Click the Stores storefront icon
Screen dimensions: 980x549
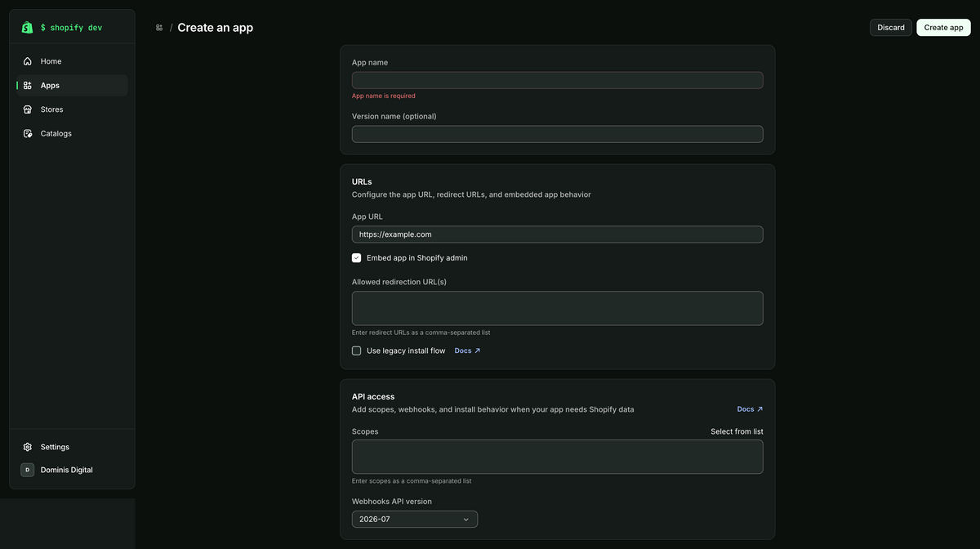coord(28,109)
